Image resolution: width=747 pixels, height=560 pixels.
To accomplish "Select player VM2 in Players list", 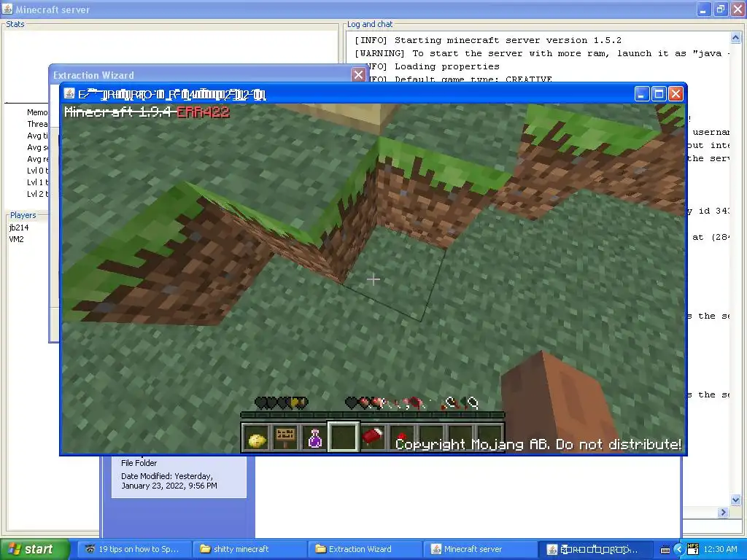I will 16,239.
